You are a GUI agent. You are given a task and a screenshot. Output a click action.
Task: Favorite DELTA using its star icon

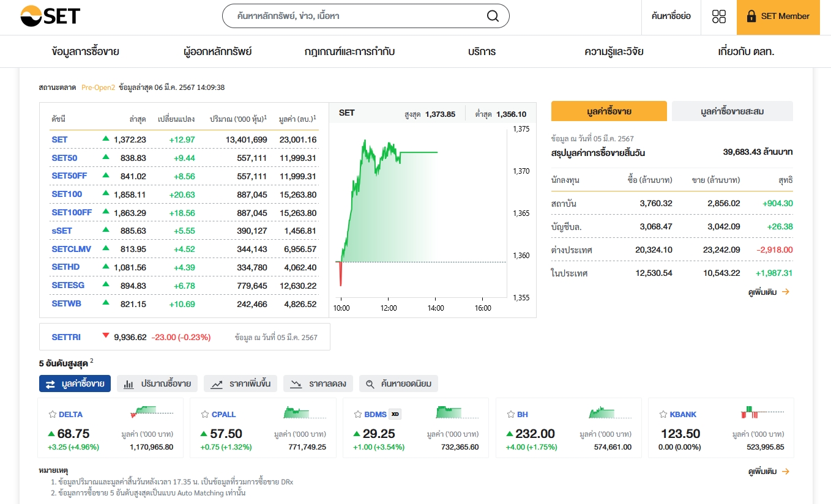[x=52, y=415]
